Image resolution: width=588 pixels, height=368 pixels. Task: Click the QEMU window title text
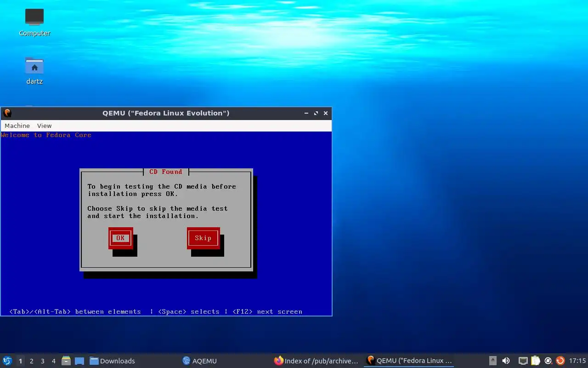[166, 113]
